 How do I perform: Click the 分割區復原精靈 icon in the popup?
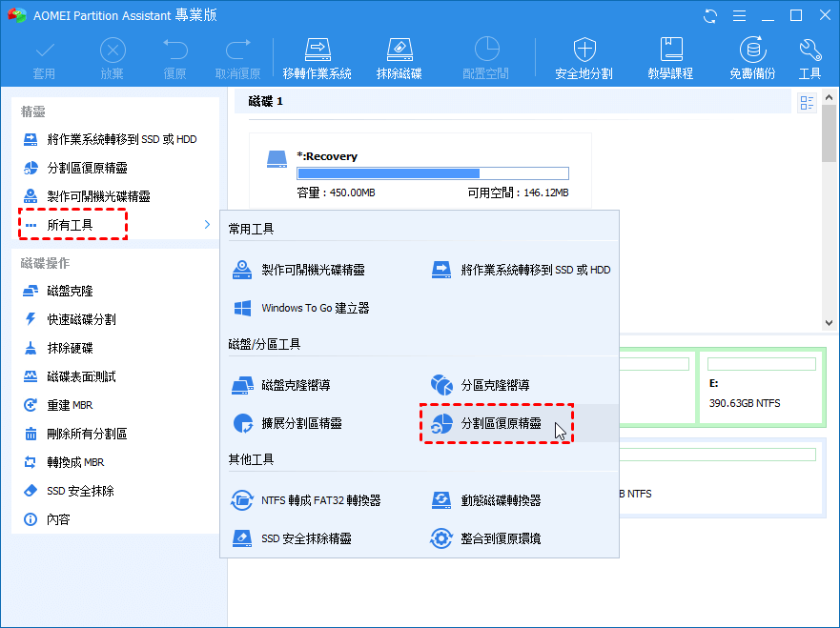point(442,423)
